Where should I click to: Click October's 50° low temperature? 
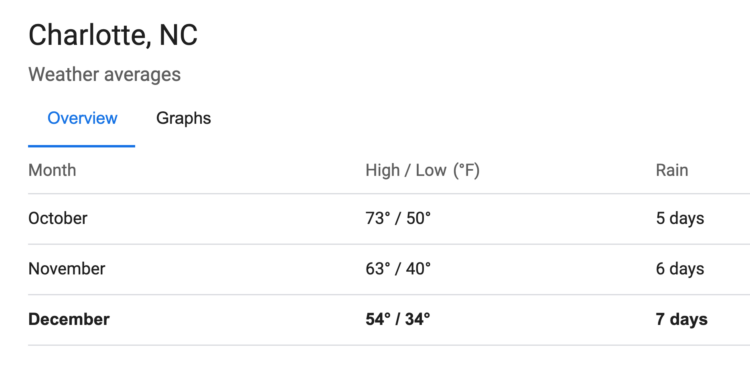point(419,219)
